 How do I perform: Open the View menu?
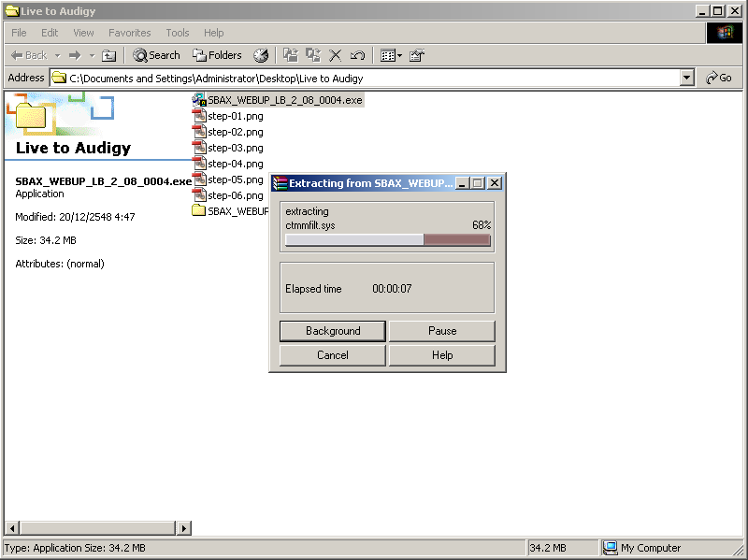(83, 33)
